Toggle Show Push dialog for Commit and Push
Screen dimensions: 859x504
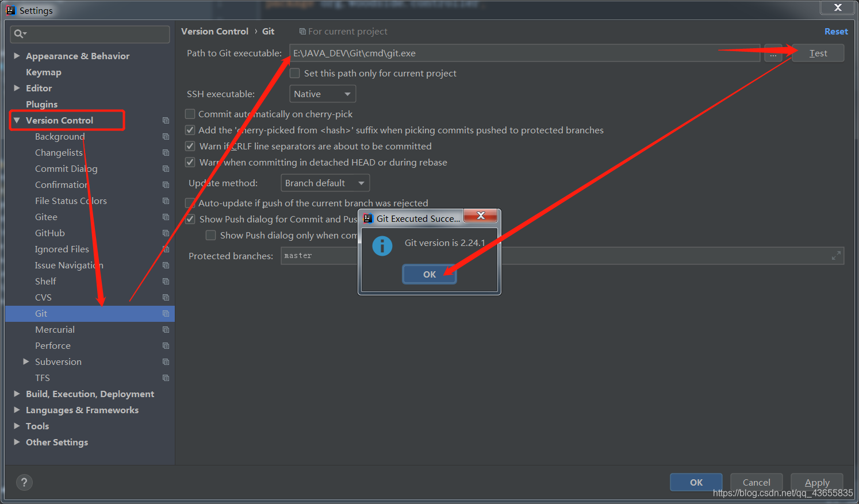tap(190, 220)
